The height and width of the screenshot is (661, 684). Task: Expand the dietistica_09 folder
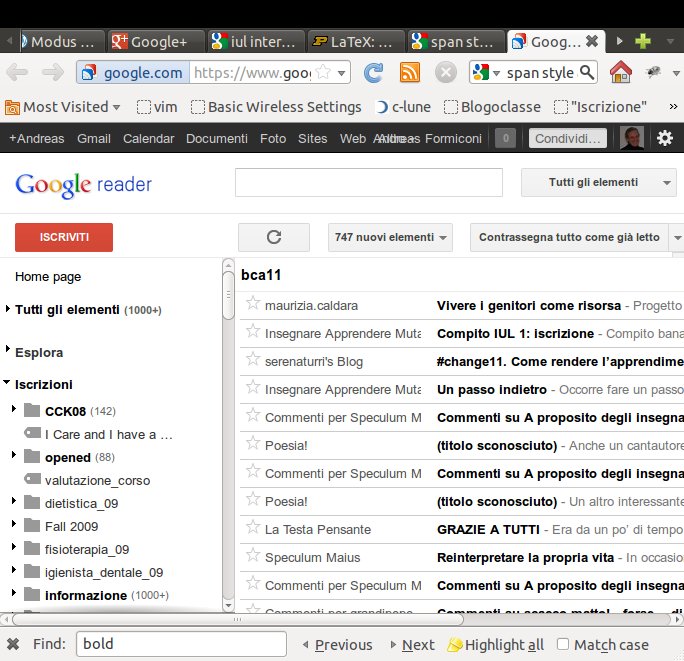[x=14, y=500]
